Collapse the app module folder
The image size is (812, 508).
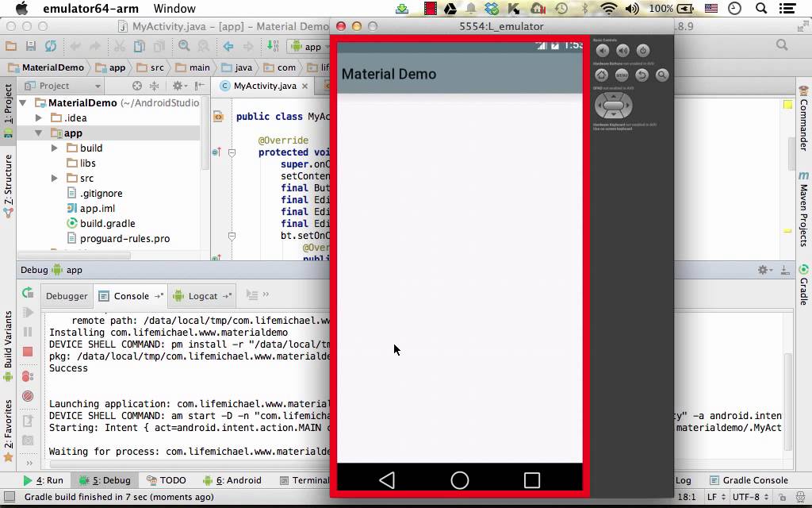(x=38, y=133)
